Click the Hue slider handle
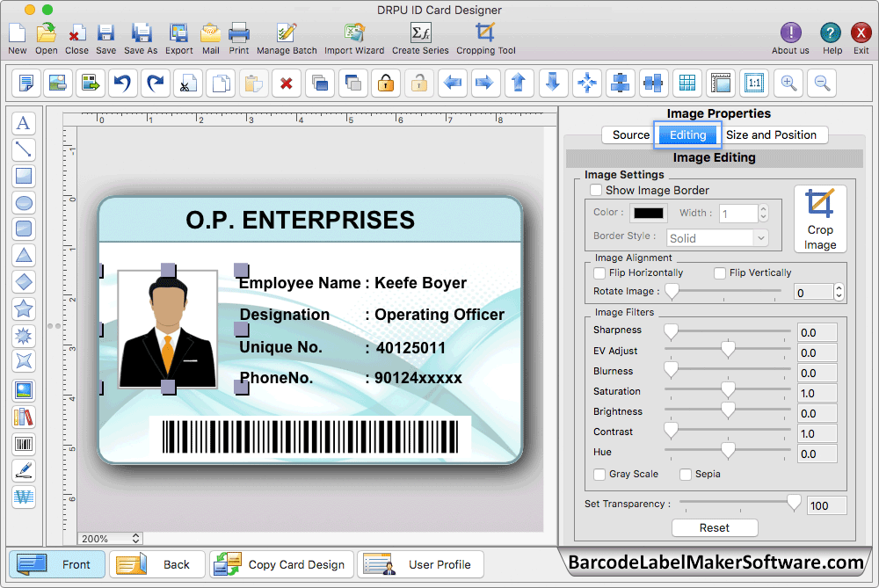This screenshot has height=588, width=879. (728, 451)
